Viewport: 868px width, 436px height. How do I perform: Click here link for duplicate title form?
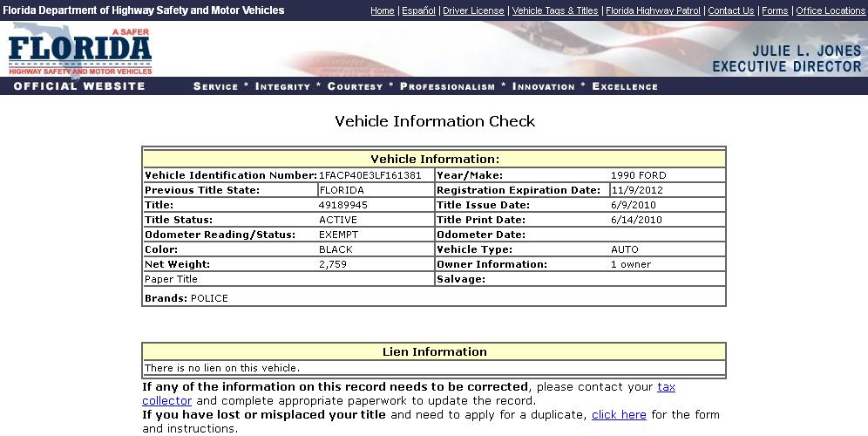pos(619,415)
